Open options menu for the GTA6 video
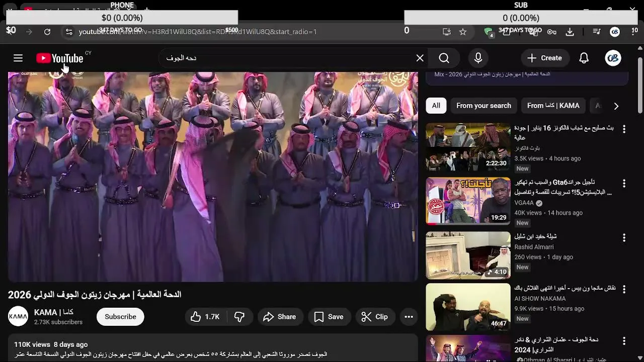The width and height of the screenshot is (644, 362). coord(624,184)
